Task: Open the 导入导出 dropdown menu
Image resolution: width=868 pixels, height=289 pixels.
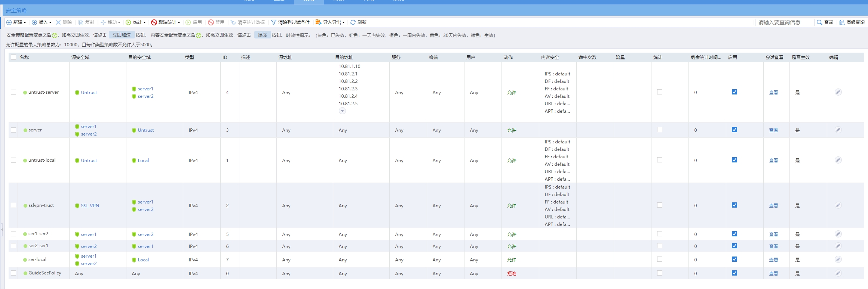Action: pyautogui.click(x=330, y=22)
